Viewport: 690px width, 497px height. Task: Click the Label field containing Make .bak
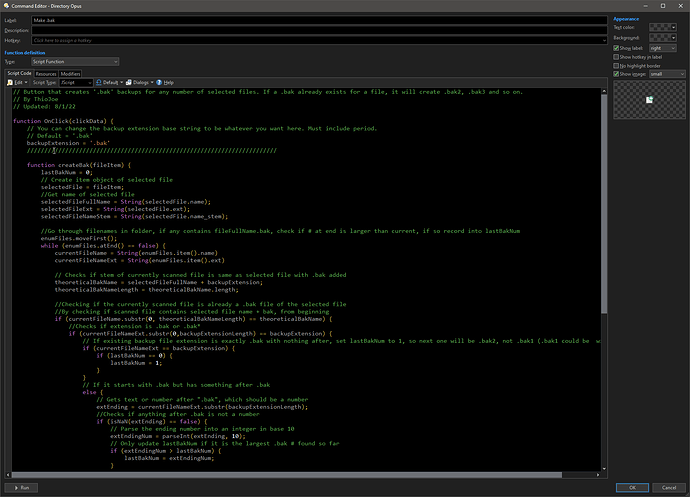(x=319, y=20)
